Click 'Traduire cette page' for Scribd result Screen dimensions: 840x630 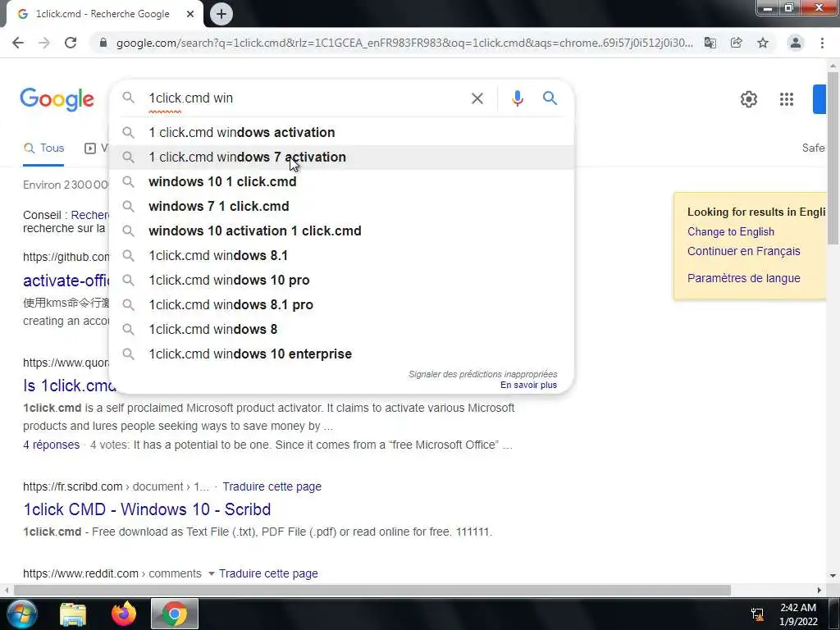pos(272,486)
